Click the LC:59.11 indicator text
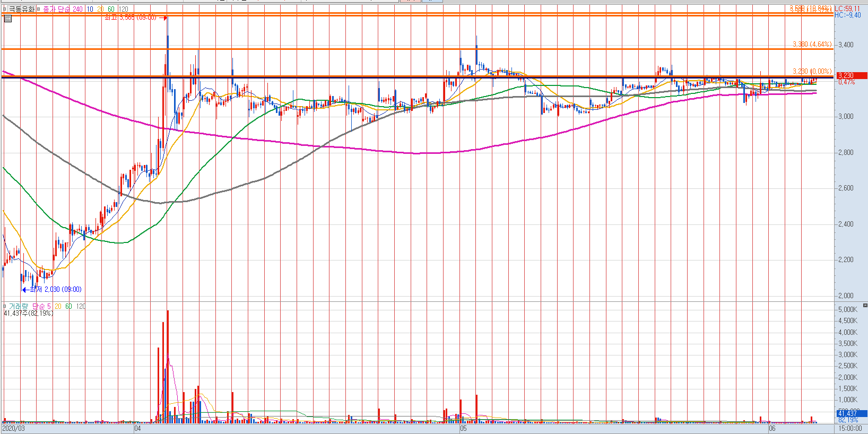868x434 pixels. (x=847, y=9)
